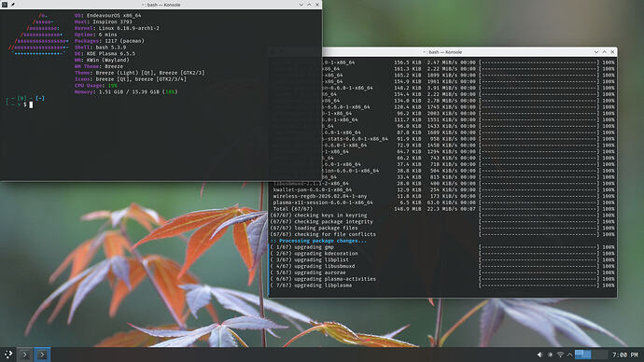644x362 pixels.
Task: Open the brightness tray icon
Action: pyautogui.click(x=551, y=355)
